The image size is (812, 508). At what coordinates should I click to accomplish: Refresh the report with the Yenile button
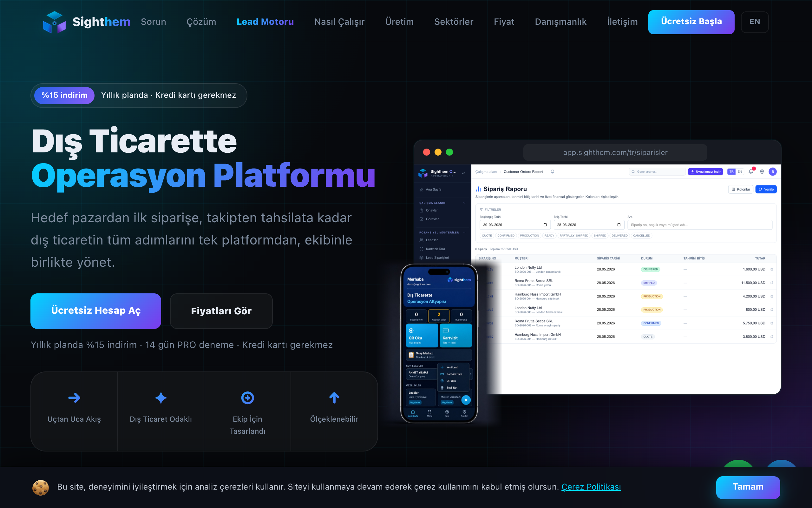(x=766, y=190)
